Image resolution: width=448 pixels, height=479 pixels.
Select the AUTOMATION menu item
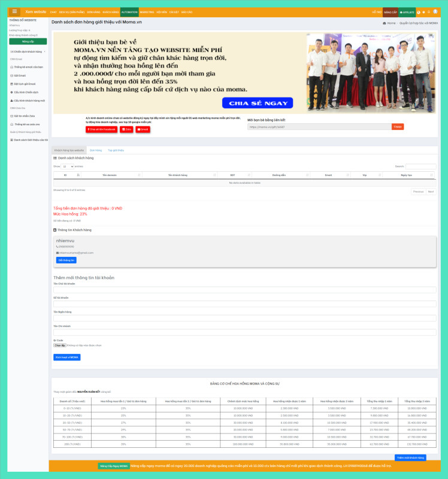click(129, 12)
